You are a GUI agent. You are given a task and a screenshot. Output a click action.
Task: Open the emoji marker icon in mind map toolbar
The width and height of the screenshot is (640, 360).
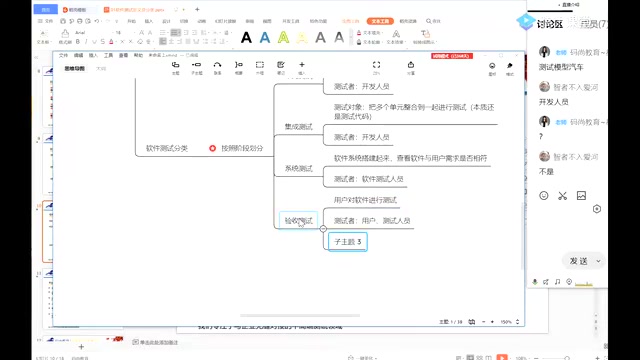coord(492,66)
